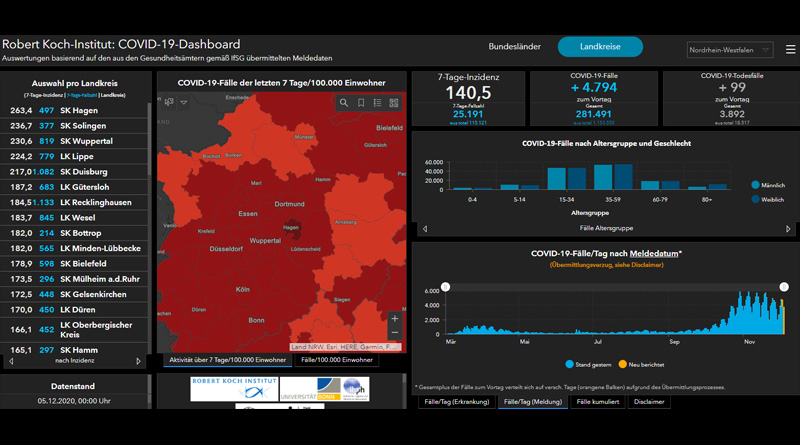This screenshot has height=445, width=800.
Task: Switch to Fälle/100.000 Einwohner map tab
Action: point(337,360)
